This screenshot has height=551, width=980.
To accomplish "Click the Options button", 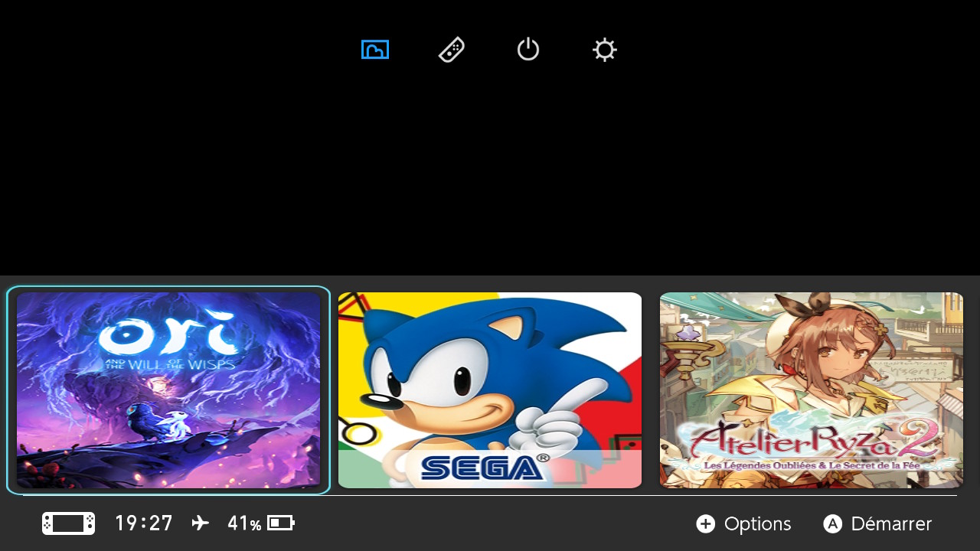I will pyautogui.click(x=743, y=524).
